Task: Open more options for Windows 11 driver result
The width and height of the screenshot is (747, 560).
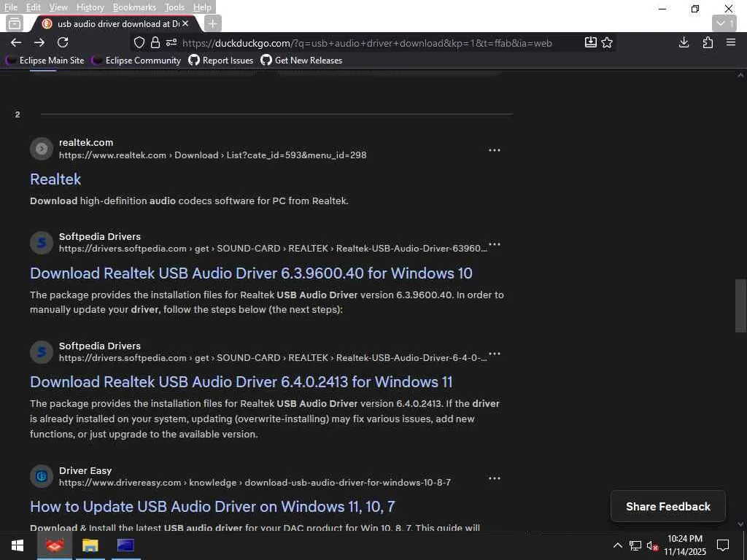Action: (495, 354)
